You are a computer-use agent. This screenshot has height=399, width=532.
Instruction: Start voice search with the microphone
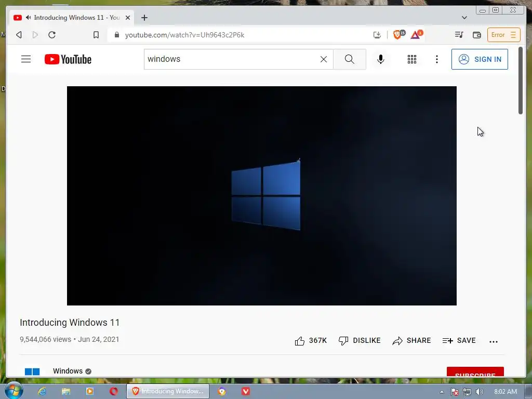[381, 59]
